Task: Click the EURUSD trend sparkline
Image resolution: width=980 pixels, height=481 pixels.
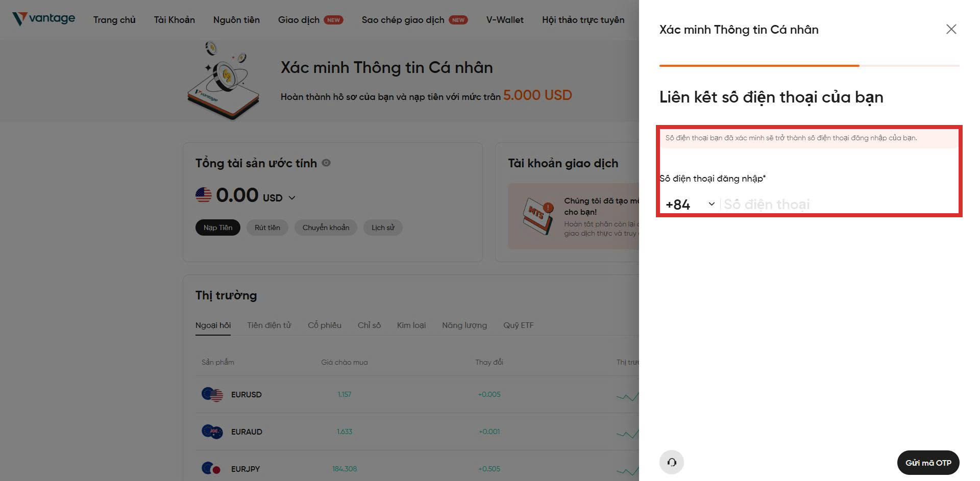Action: (x=627, y=396)
